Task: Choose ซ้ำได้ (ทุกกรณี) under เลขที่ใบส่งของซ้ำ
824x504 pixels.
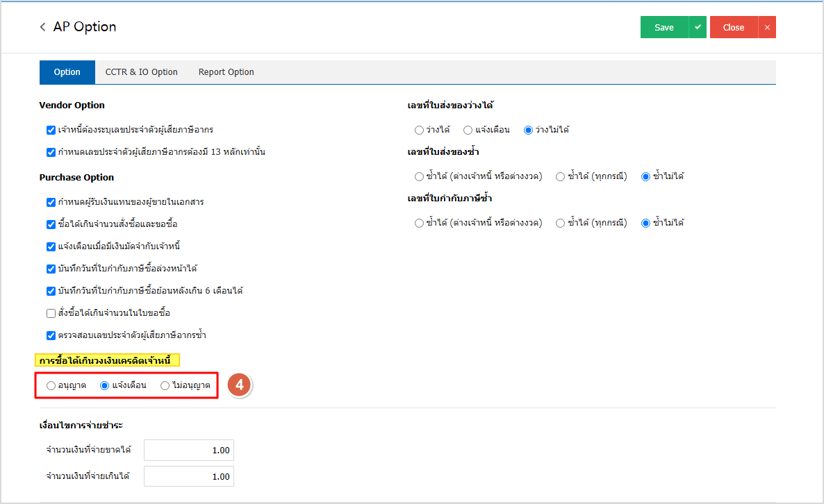Action: [560, 176]
